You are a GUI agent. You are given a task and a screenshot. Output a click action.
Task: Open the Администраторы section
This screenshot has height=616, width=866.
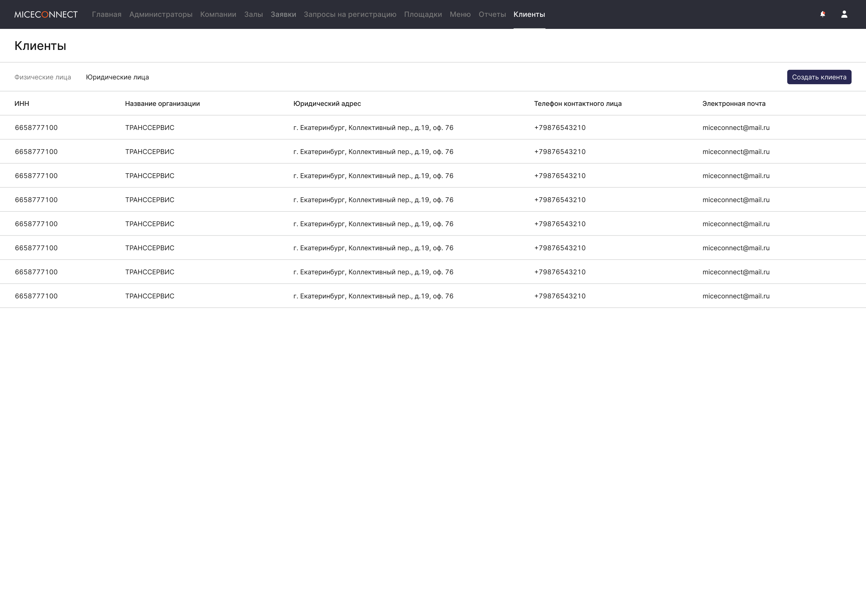tap(161, 14)
